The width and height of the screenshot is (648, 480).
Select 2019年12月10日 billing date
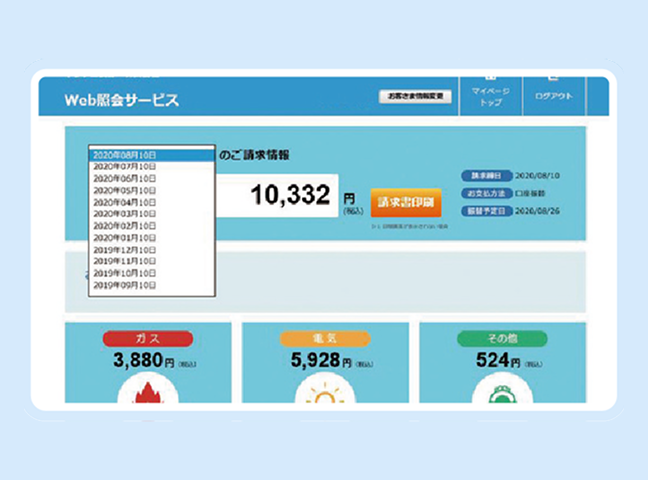click(x=152, y=250)
